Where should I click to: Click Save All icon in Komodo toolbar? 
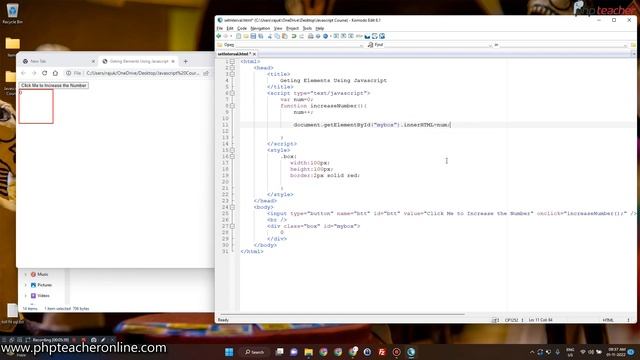coord(260,36)
